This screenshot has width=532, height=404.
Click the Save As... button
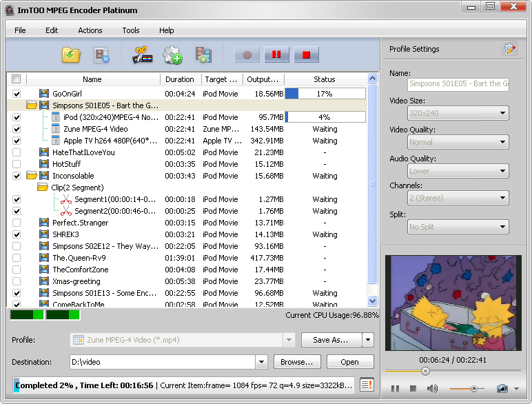(x=331, y=340)
